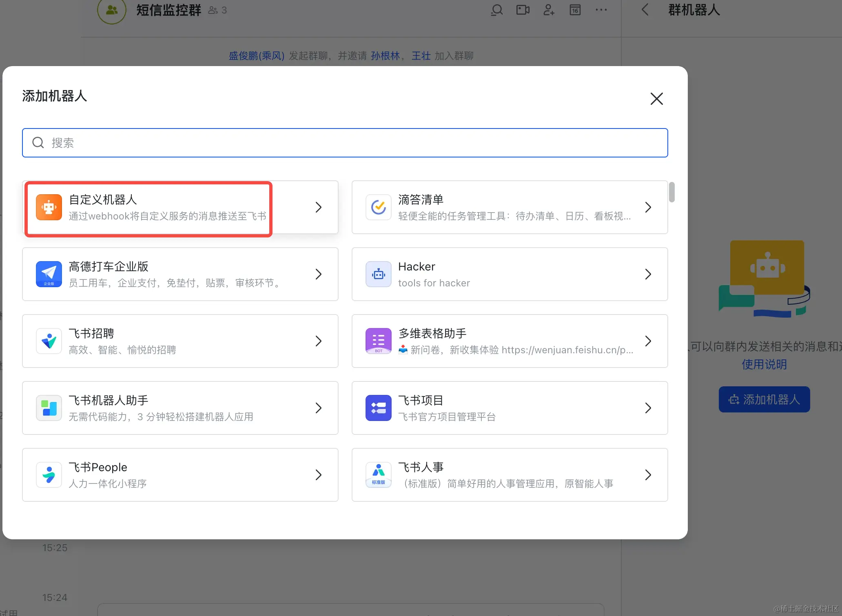The image size is (842, 616).
Task: Click the 高德打车企业版 paper plane icon
Action: tap(49, 274)
